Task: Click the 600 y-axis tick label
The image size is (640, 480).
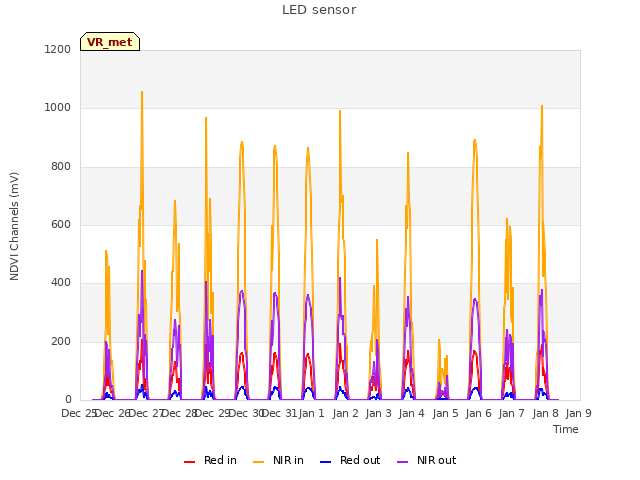Action: (x=61, y=224)
